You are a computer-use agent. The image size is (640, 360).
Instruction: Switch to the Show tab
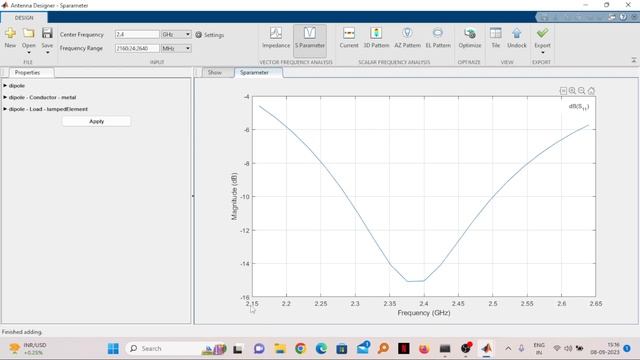pyautogui.click(x=215, y=73)
